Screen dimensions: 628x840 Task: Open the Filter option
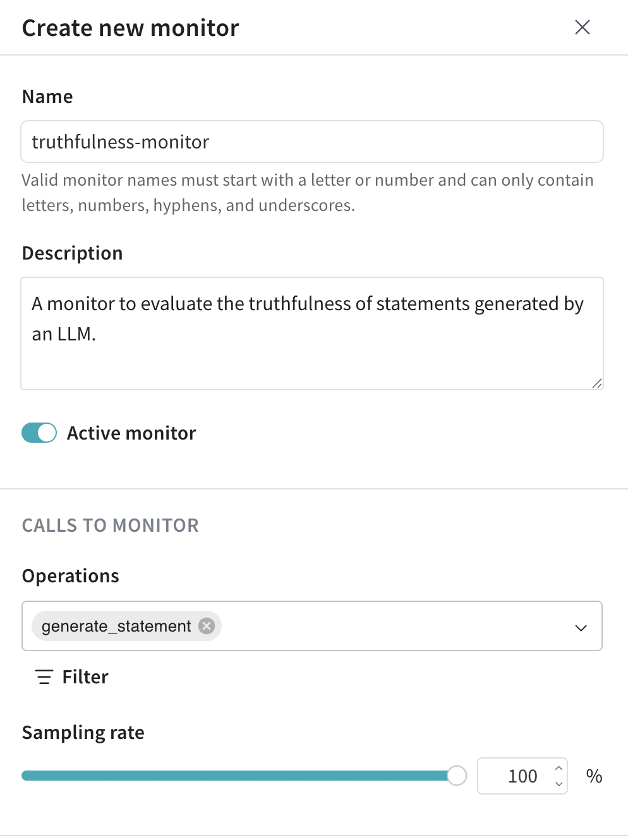pyautogui.click(x=71, y=677)
